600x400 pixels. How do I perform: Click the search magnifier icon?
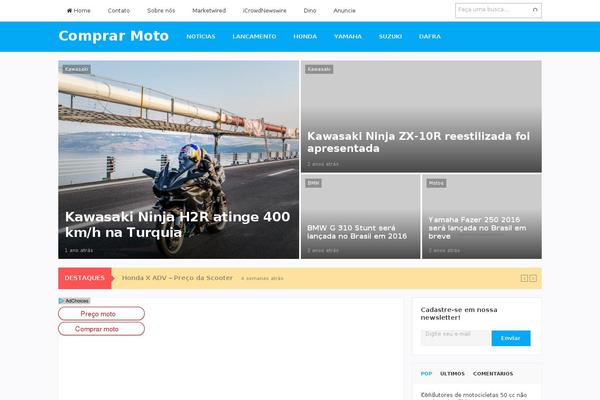point(535,10)
